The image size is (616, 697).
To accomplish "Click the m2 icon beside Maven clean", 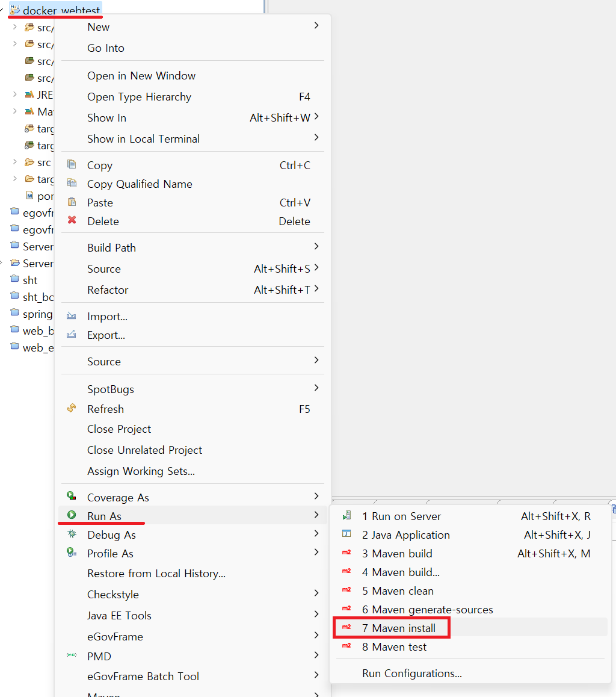I will (x=346, y=590).
